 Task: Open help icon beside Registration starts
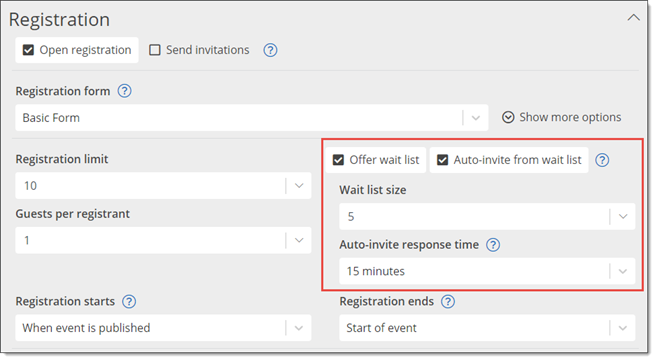tap(129, 302)
